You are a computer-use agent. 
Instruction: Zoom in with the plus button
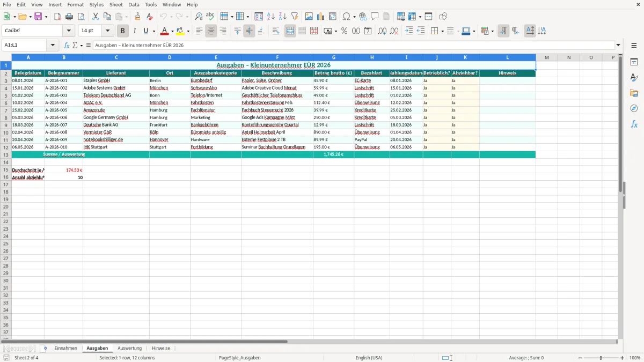click(623, 358)
